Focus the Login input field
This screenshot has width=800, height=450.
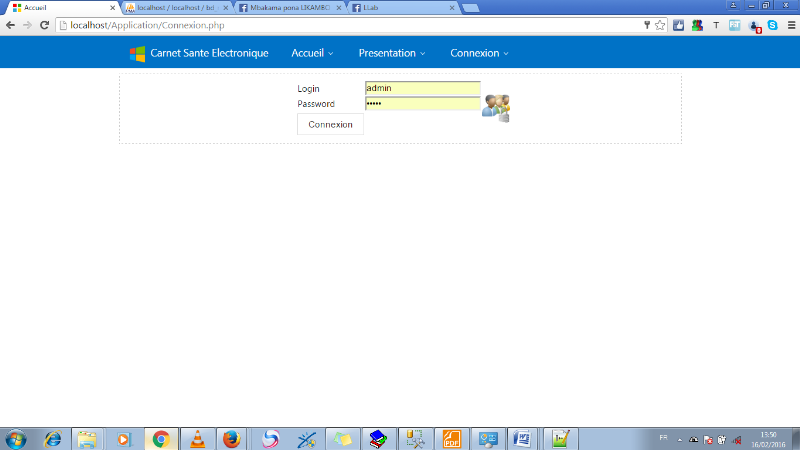click(422, 88)
